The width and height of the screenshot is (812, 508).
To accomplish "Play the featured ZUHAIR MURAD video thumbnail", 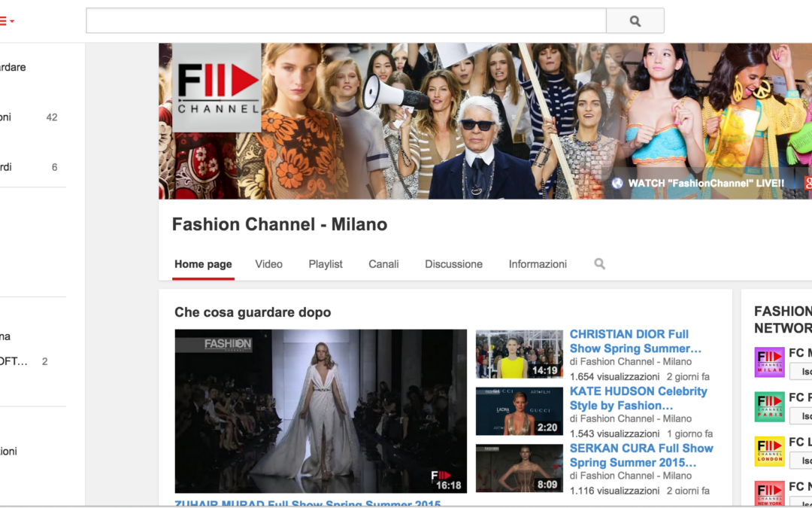I will click(x=320, y=411).
